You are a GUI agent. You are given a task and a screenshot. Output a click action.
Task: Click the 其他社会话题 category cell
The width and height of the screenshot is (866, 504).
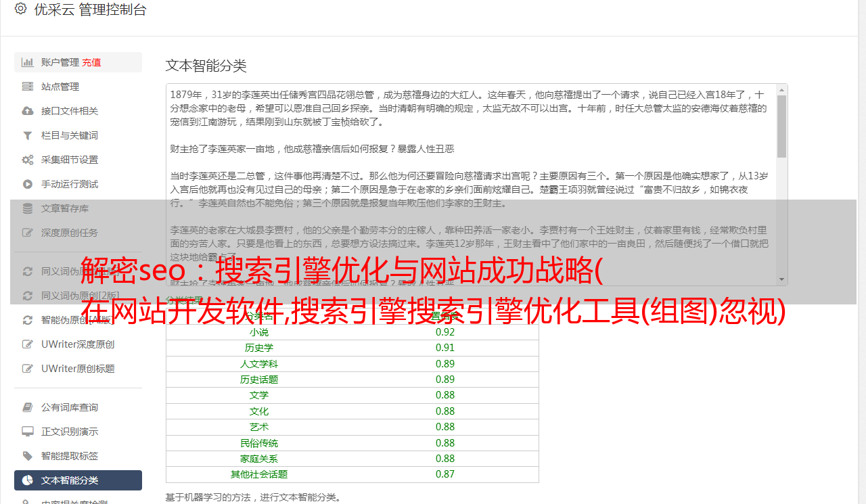pos(259,474)
